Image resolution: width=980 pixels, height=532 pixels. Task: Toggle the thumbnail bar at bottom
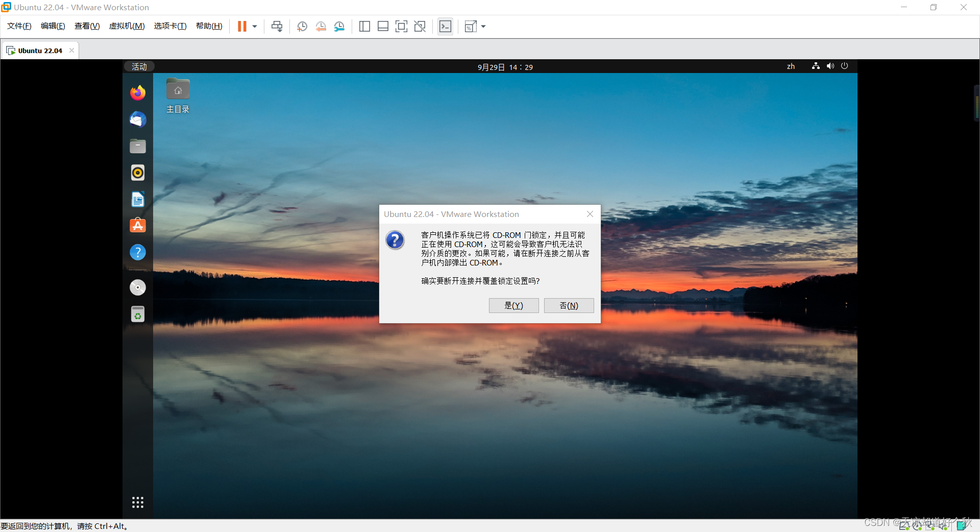(x=383, y=27)
